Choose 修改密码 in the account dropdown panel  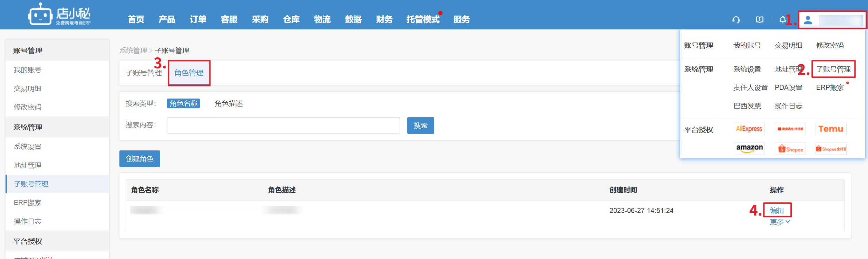(x=830, y=45)
